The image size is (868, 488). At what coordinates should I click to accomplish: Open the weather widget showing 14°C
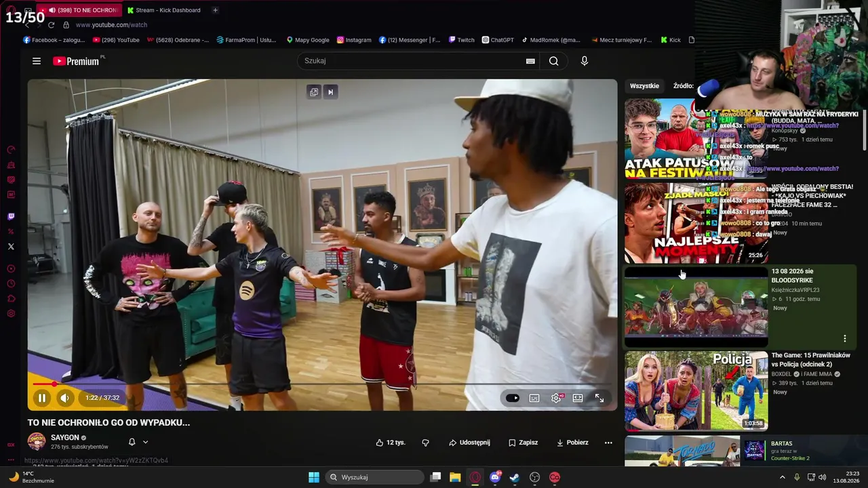pyautogui.click(x=33, y=477)
